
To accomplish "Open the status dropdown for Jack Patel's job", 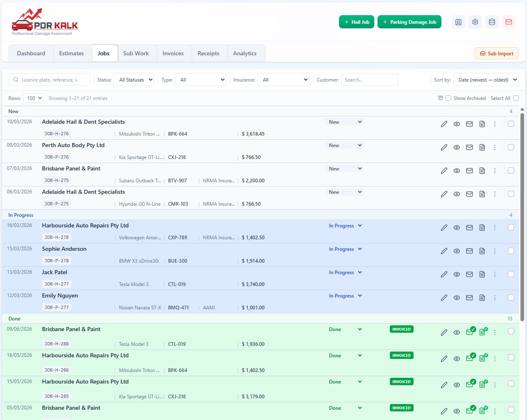I will coord(344,272).
